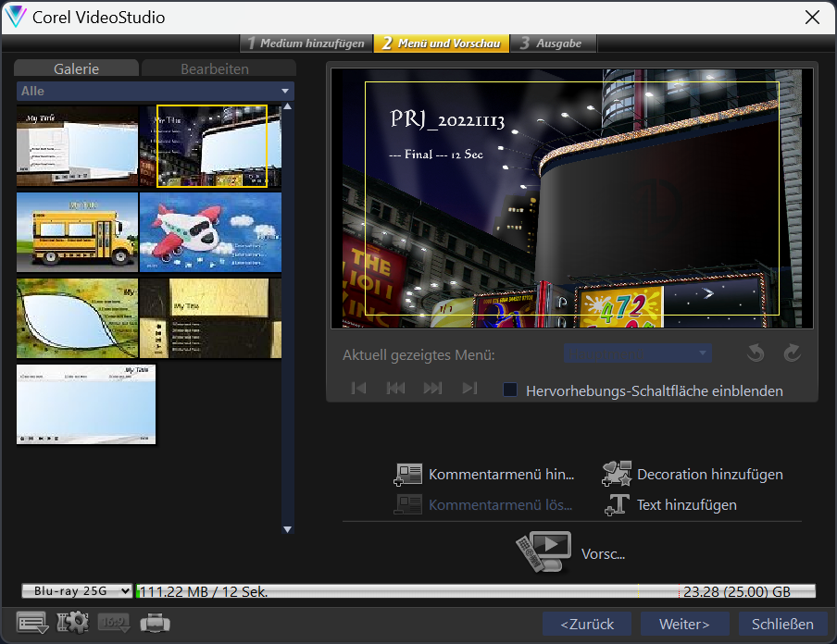This screenshot has height=644, width=837.
Task: Open the Aktuell gezeigtes Menü dropdown
Action: tap(637, 353)
